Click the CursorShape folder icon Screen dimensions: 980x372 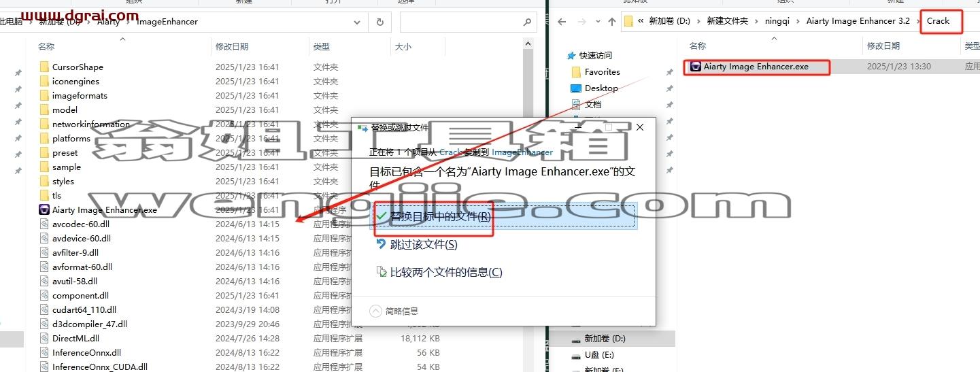pos(44,67)
